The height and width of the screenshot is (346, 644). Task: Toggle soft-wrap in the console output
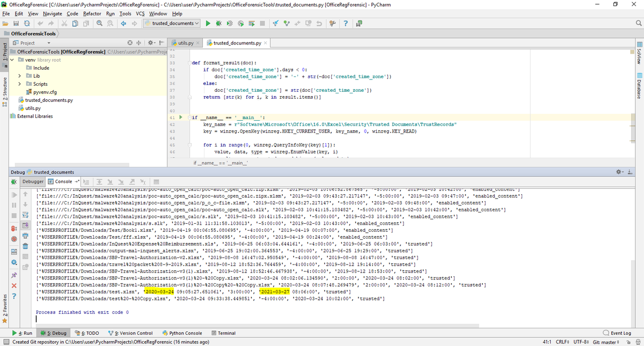click(x=25, y=215)
